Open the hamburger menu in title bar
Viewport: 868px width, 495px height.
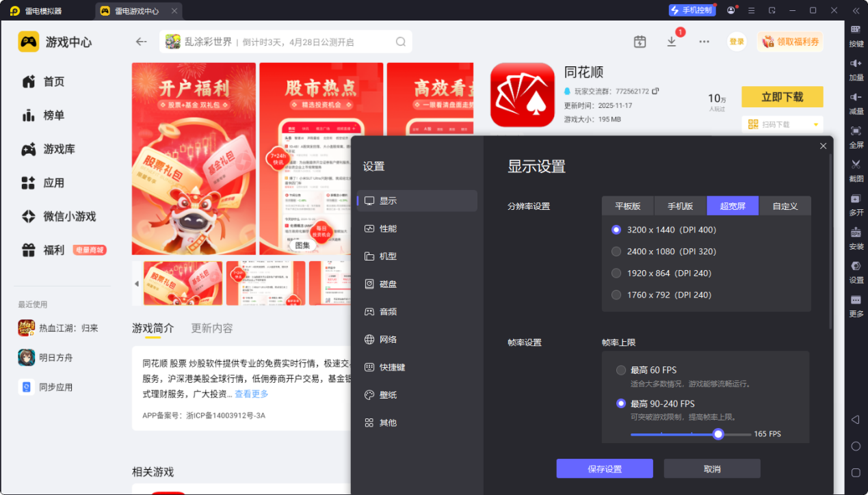click(751, 10)
